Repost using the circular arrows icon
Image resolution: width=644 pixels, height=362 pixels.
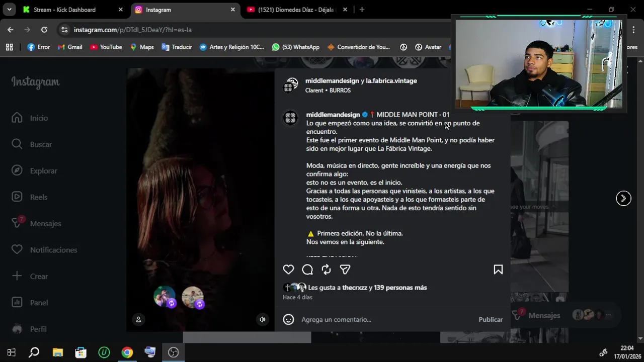[x=326, y=269]
